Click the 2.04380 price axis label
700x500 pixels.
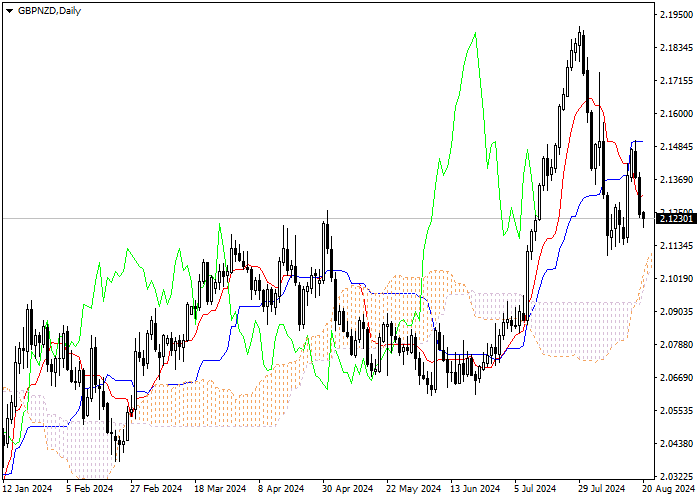[676, 444]
